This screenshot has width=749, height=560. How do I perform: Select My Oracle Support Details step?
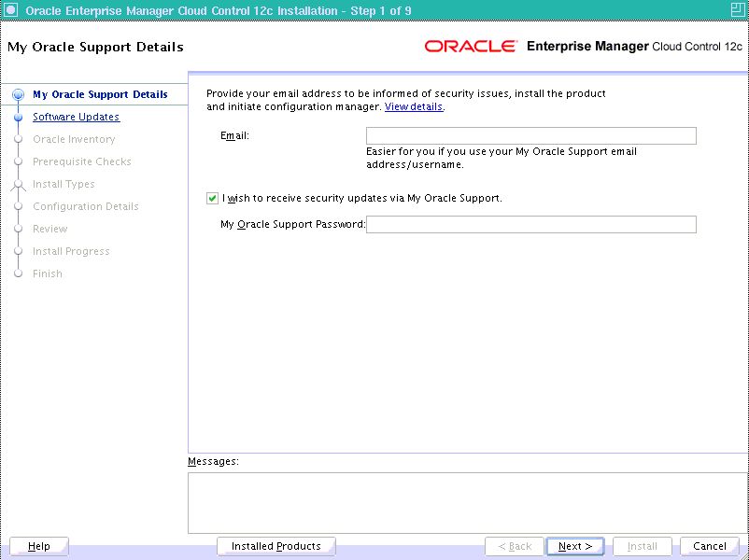click(100, 94)
